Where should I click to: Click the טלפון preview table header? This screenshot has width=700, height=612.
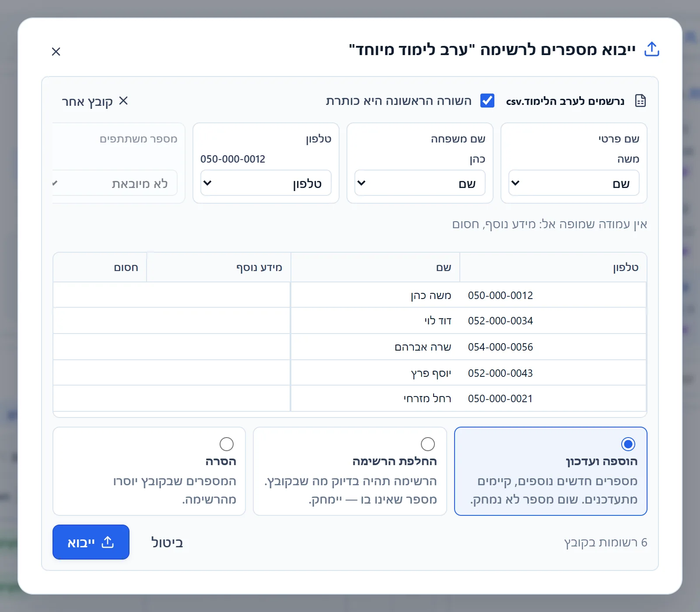553,267
